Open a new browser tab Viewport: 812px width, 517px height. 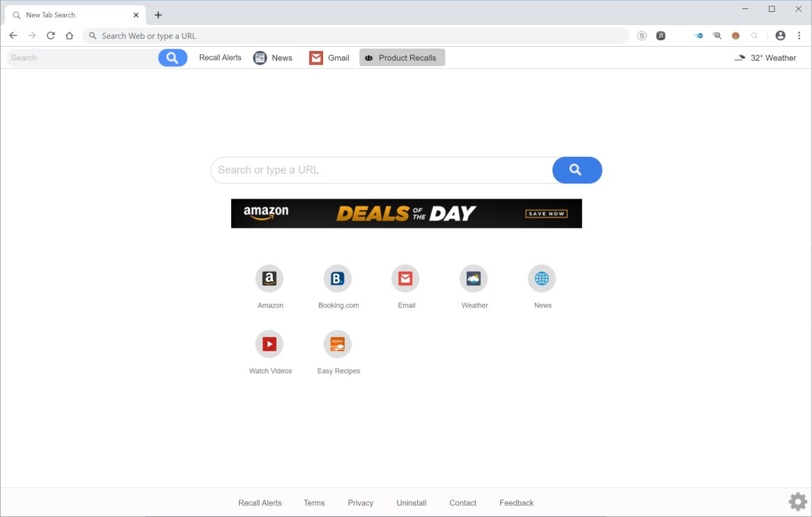coord(158,15)
